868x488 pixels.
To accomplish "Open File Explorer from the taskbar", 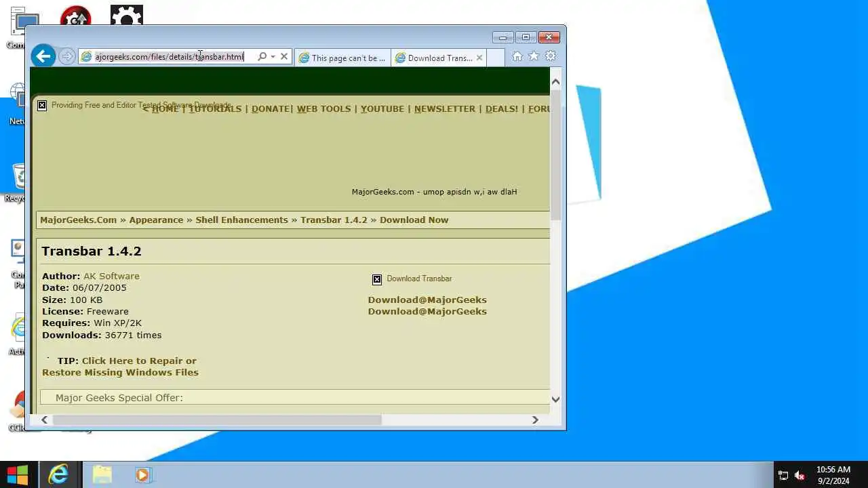I will (102, 474).
